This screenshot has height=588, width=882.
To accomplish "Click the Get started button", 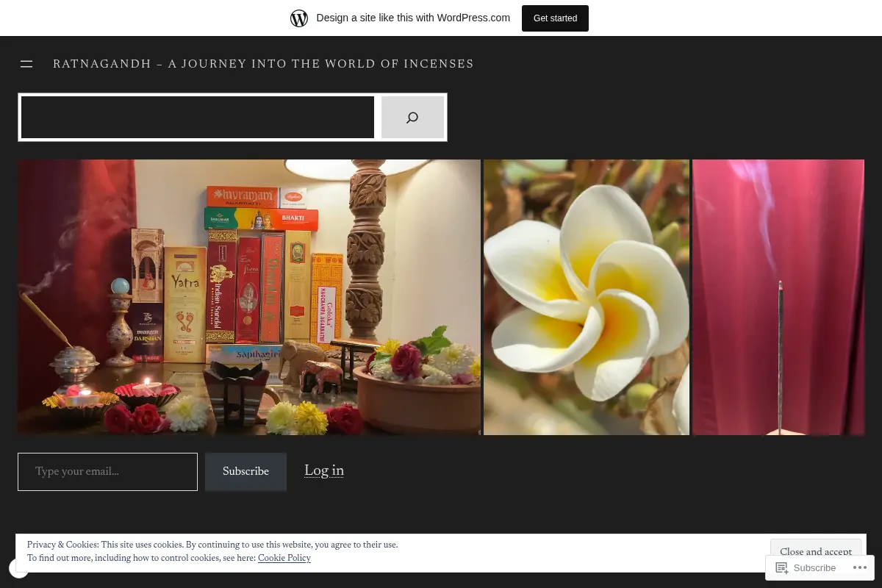I will pos(555,18).
